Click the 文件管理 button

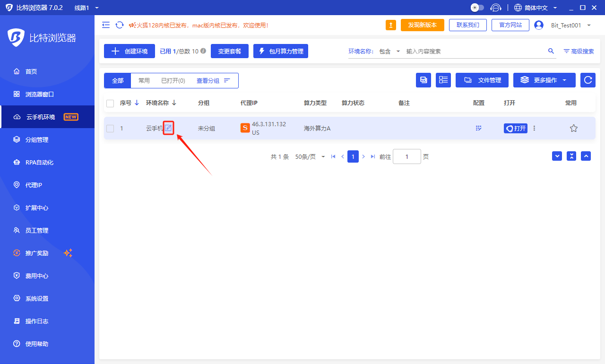point(482,80)
